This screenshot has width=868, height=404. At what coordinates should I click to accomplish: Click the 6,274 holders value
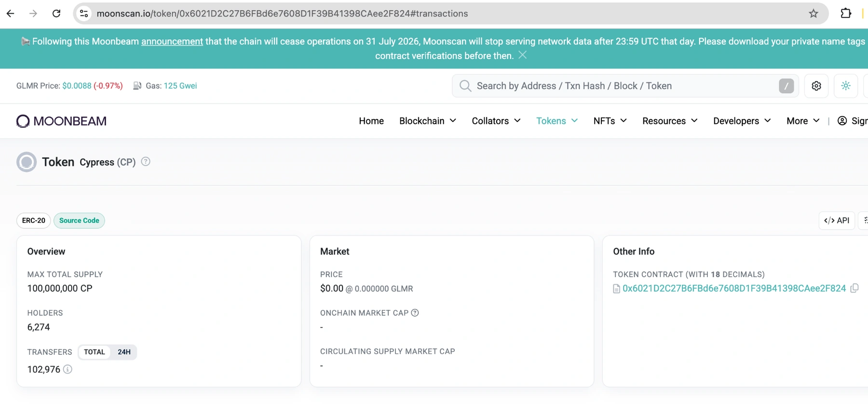[39, 327]
